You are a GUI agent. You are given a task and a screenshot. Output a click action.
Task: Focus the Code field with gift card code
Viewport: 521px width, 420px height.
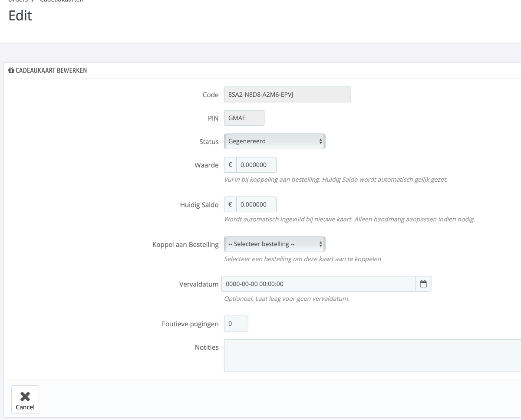click(287, 95)
